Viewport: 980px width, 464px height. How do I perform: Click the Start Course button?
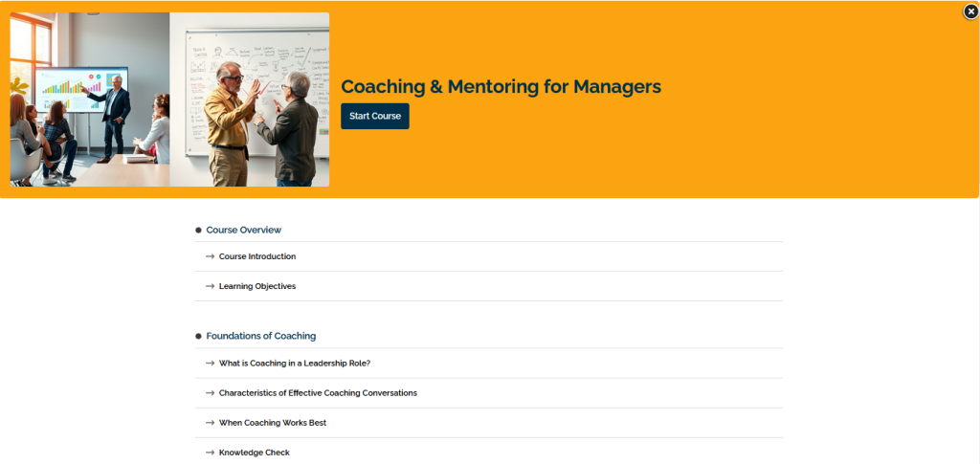coord(375,116)
